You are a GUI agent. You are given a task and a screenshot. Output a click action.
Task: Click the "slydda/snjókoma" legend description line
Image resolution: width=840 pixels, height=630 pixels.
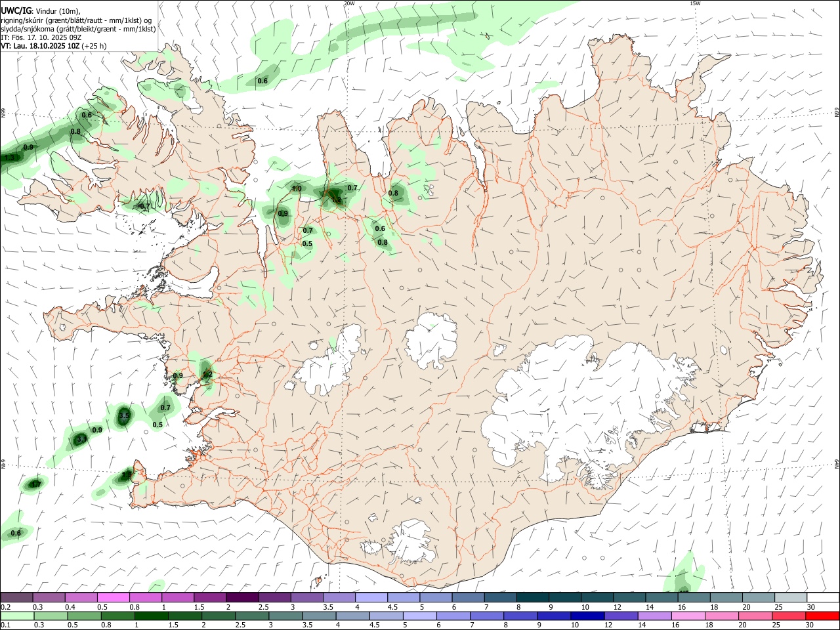(78, 29)
